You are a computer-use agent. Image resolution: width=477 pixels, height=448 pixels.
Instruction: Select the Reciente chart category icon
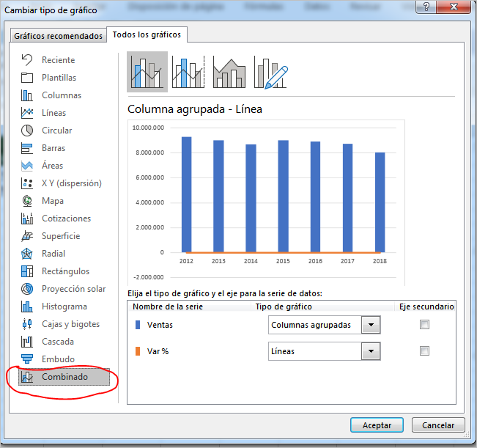point(27,60)
